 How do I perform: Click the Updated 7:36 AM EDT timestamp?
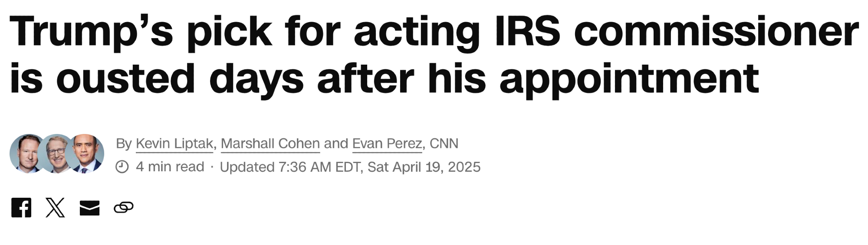350,167
